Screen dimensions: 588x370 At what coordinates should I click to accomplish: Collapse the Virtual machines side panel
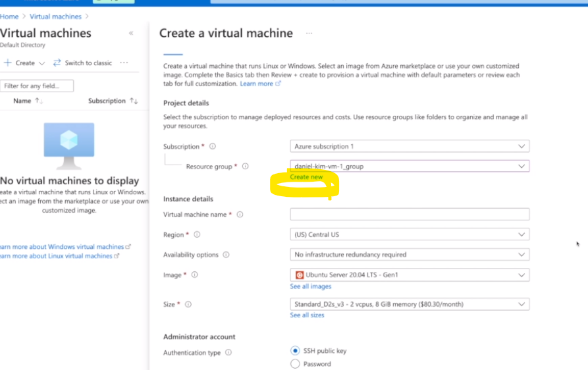[131, 33]
